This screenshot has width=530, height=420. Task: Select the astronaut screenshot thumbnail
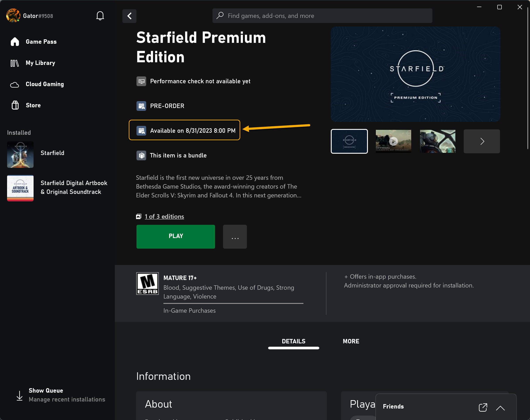[437, 141]
